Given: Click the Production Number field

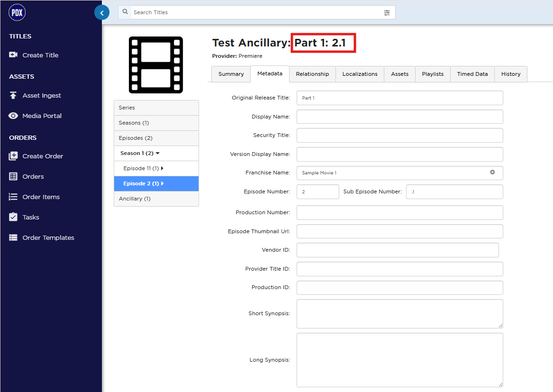Looking at the screenshot, I should pos(399,212).
